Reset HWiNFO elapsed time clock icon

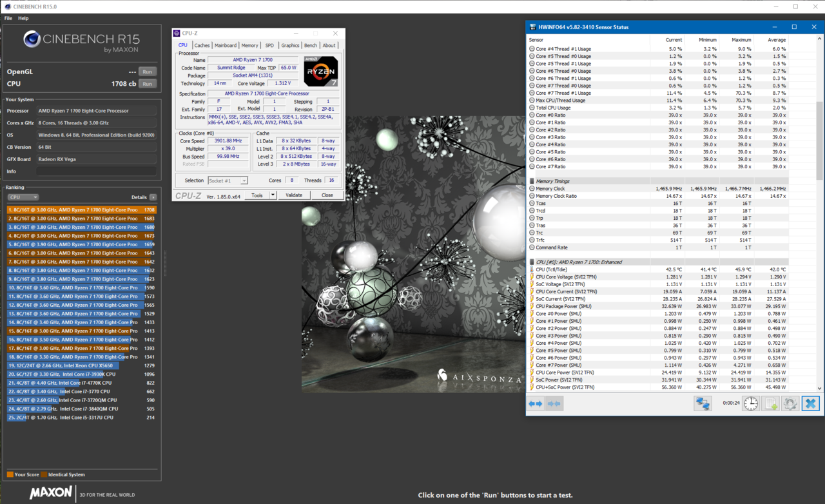tap(751, 403)
